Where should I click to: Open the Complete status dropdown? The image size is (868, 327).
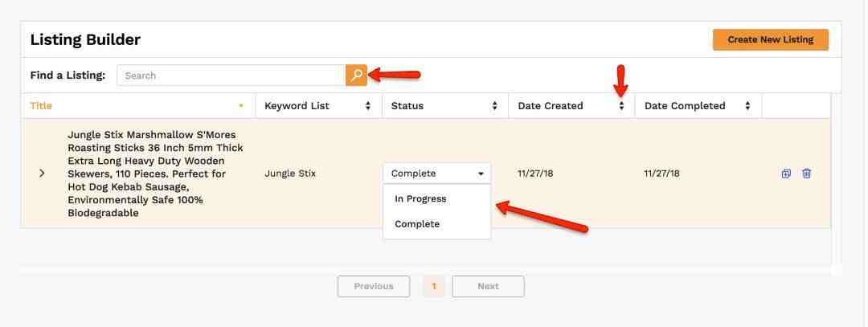pyautogui.click(x=436, y=174)
